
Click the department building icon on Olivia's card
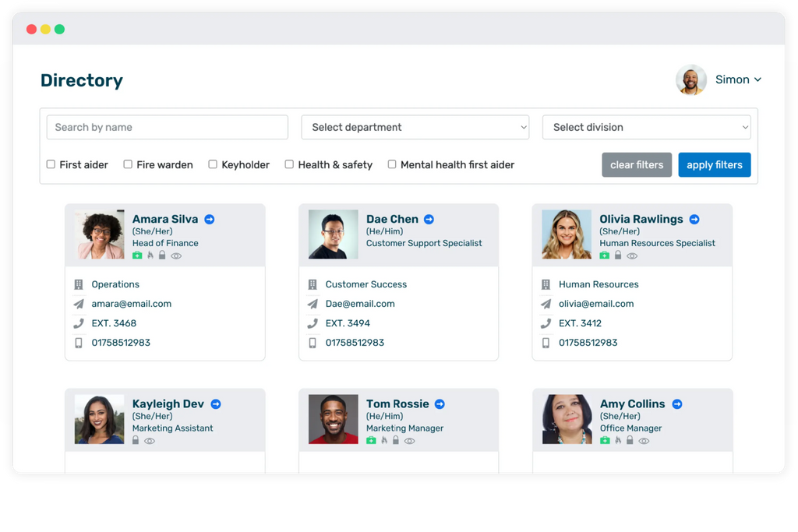(x=546, y=284)
